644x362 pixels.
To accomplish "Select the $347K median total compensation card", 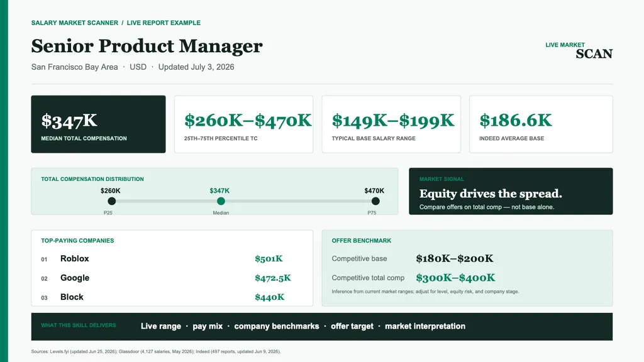I will pyautogui.click(x=98, y=124).
